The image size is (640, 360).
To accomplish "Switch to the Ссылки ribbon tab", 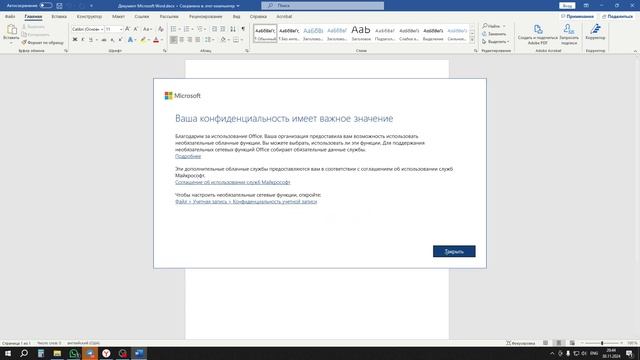I will (142, 17).
